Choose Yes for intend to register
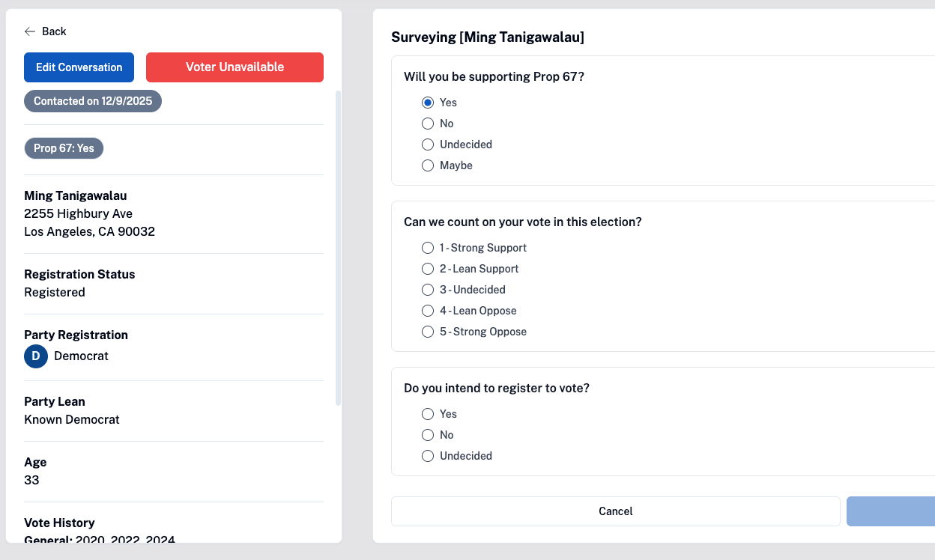935x560 pixels. coord(428,414)
